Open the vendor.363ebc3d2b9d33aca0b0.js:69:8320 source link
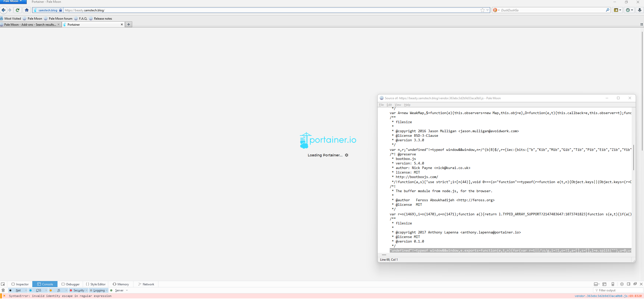 point(608,296)
